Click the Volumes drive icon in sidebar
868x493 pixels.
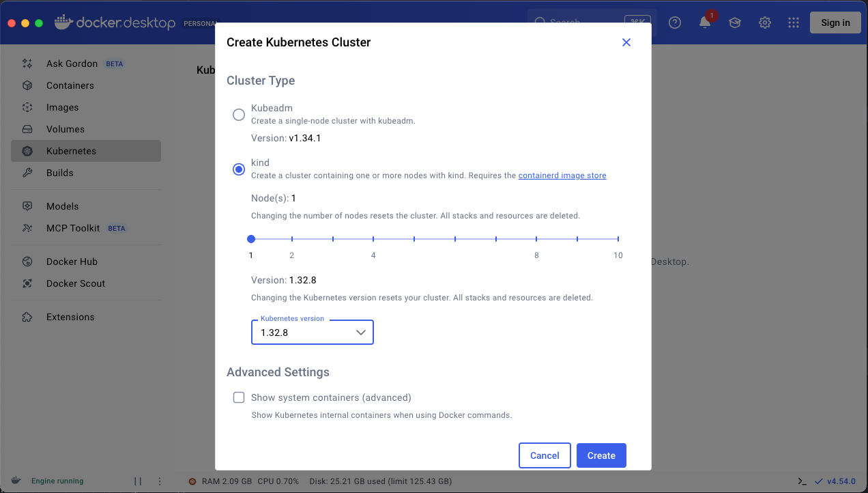[x=27, y=129]
